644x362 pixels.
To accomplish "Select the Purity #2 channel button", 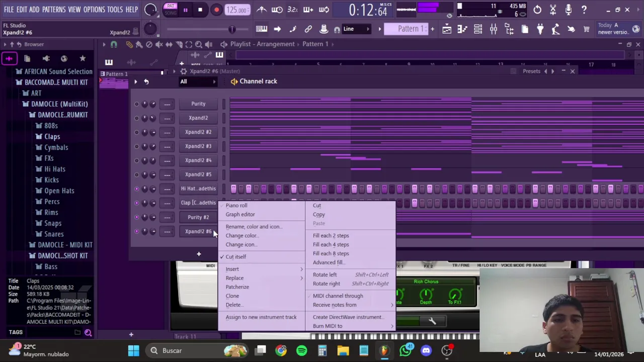I will tap(198, 217).
